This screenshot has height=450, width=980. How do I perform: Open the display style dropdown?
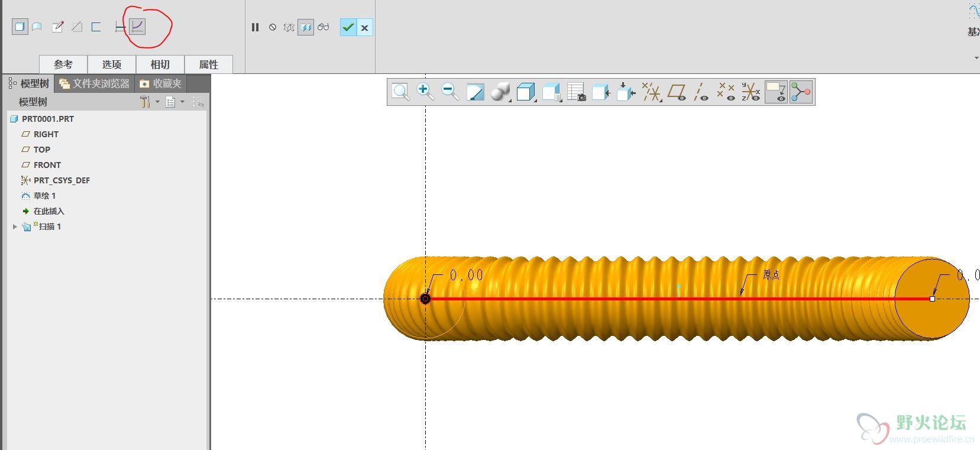[x=501, y=92]
